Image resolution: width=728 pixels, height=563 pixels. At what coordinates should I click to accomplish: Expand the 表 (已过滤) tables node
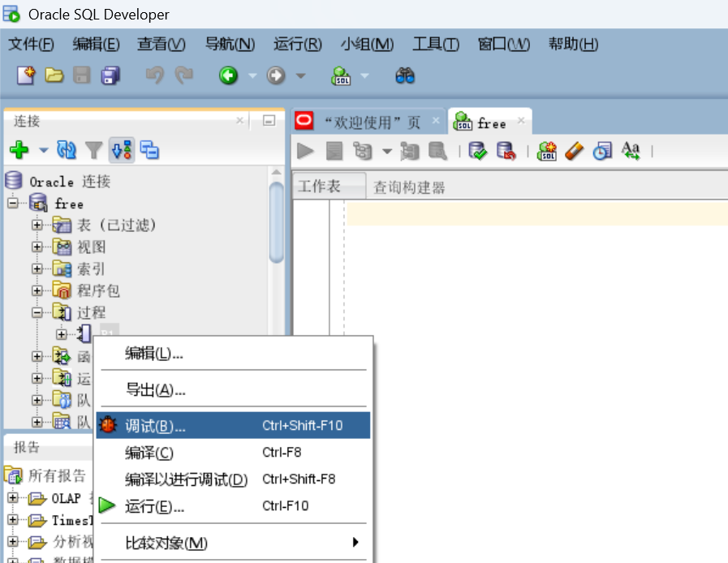point(37,225)
